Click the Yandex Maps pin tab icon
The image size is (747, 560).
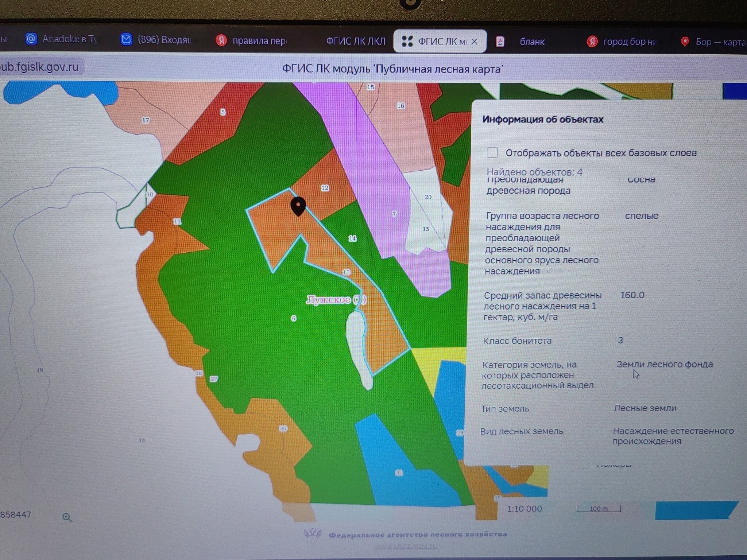[685, 42]
